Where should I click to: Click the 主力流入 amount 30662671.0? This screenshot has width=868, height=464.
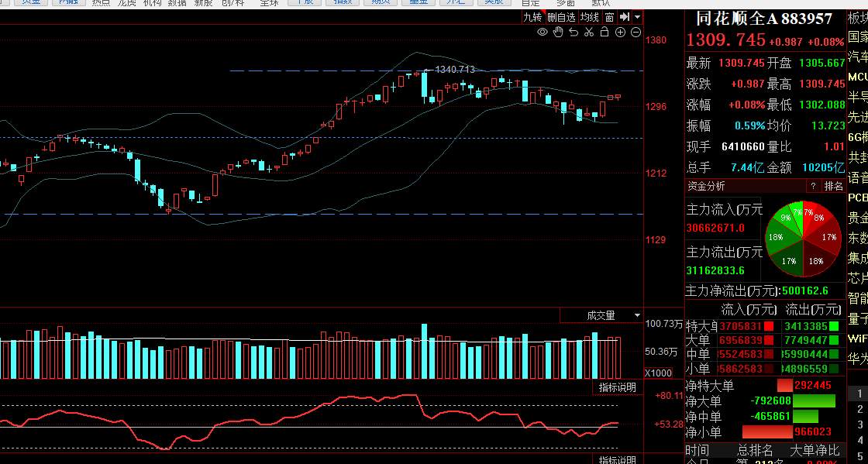click(715, 228)
